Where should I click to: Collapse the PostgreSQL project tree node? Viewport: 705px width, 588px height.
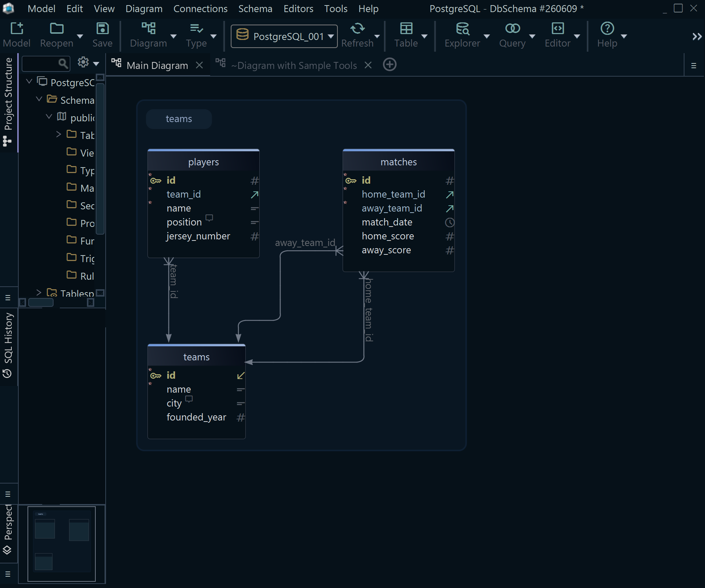click(29, 81)
